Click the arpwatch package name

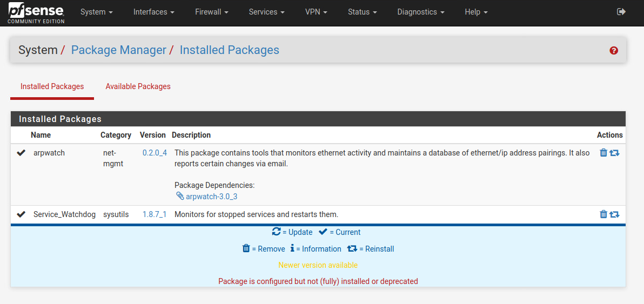49,153
